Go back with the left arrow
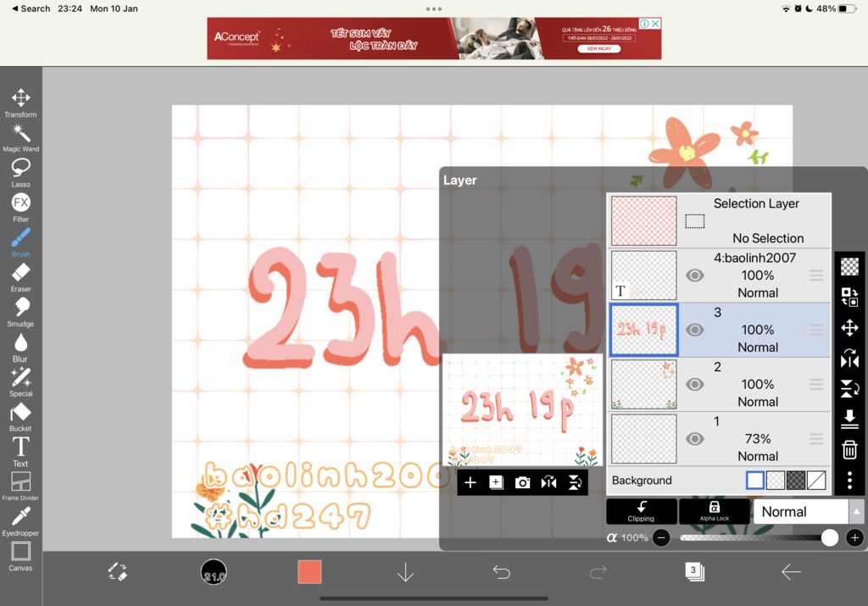 tap(791, 572)
